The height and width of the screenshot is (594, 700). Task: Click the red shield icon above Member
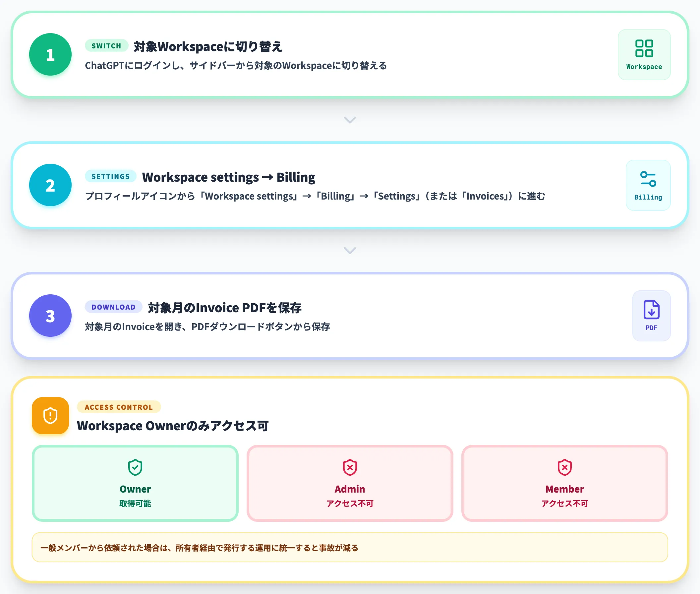565,467
